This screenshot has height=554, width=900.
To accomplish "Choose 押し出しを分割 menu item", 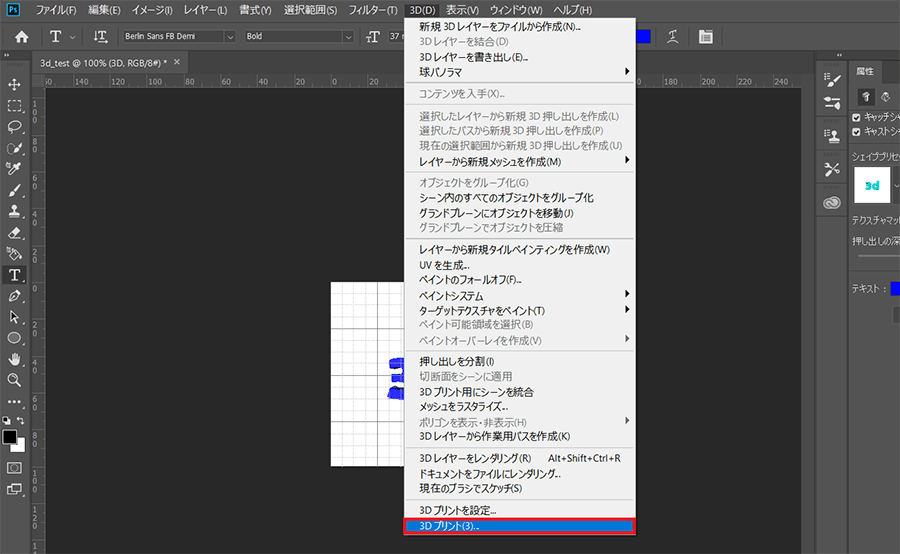I will 520,362.
